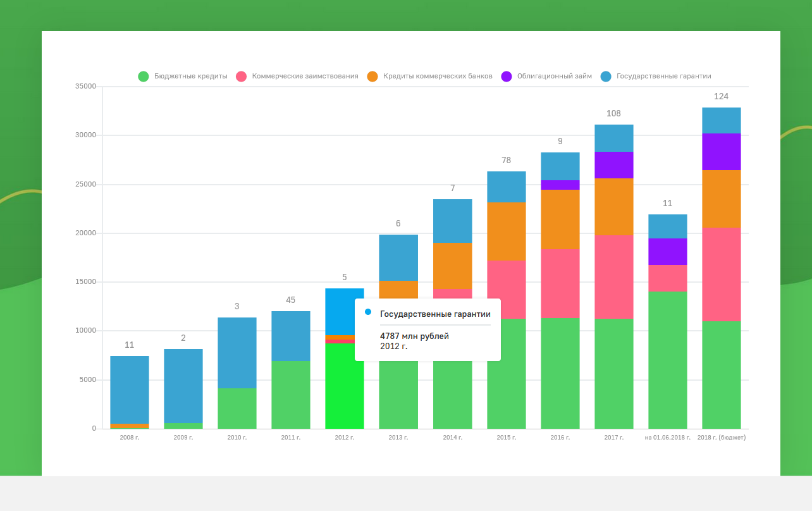Hide Коммерческие заимствования series via label
812x511 pixels.
click(x=305, y=76)
